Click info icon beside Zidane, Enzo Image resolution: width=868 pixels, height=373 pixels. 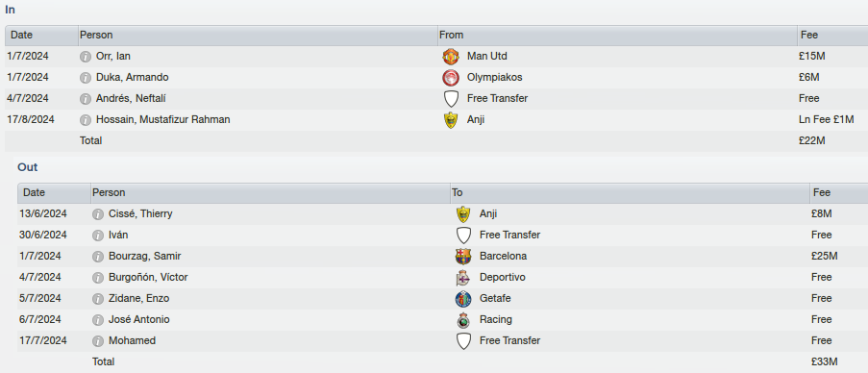(x=98, y=299)
